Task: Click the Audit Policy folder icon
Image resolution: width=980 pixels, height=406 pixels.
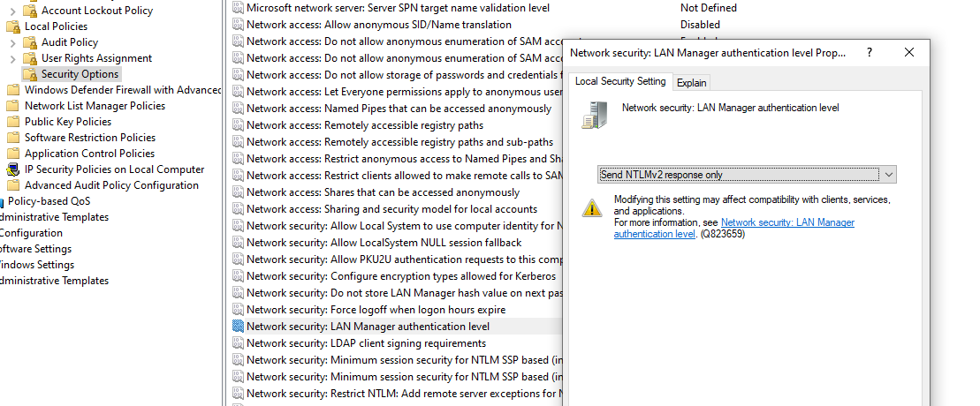Action: click(x=30, y=42)
